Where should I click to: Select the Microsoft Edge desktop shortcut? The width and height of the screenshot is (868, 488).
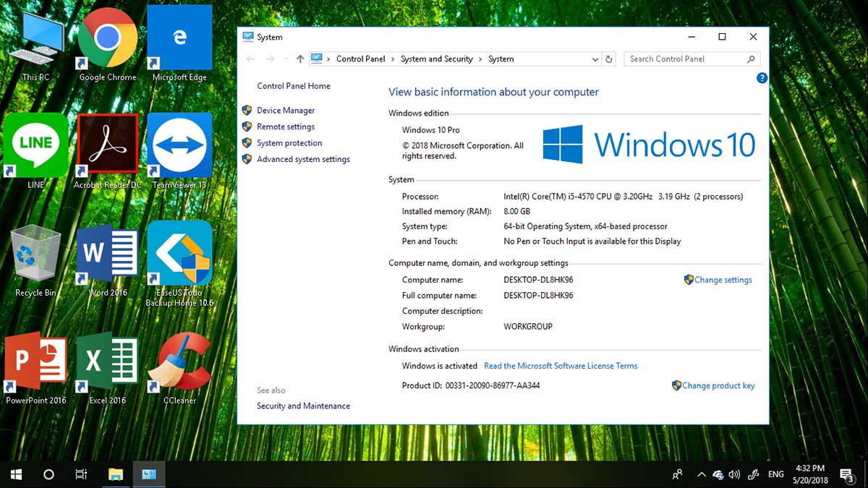[179, 45]
